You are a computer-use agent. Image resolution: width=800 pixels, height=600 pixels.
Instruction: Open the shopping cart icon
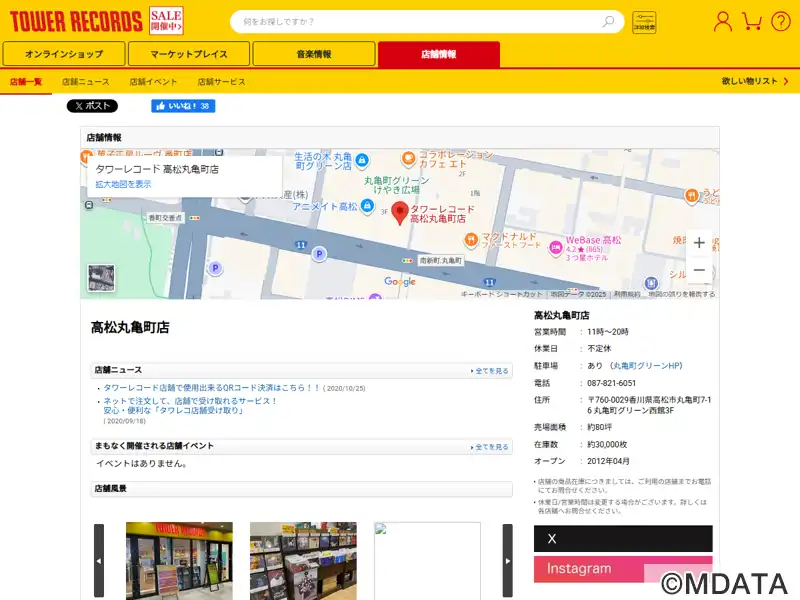pos(752,21)
